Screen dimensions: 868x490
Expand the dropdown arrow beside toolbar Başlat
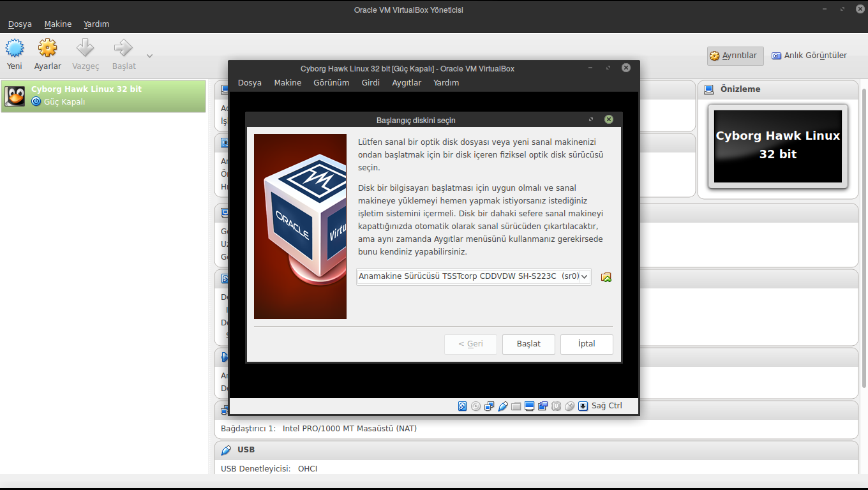pyautogui.click(x=149, y=56)
